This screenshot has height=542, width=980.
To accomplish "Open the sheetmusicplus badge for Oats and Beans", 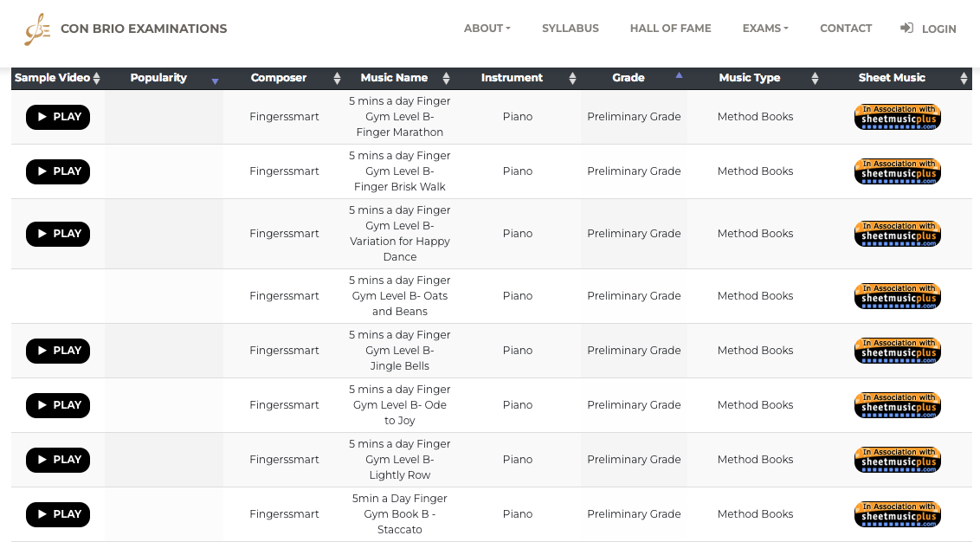I will 897,296.
